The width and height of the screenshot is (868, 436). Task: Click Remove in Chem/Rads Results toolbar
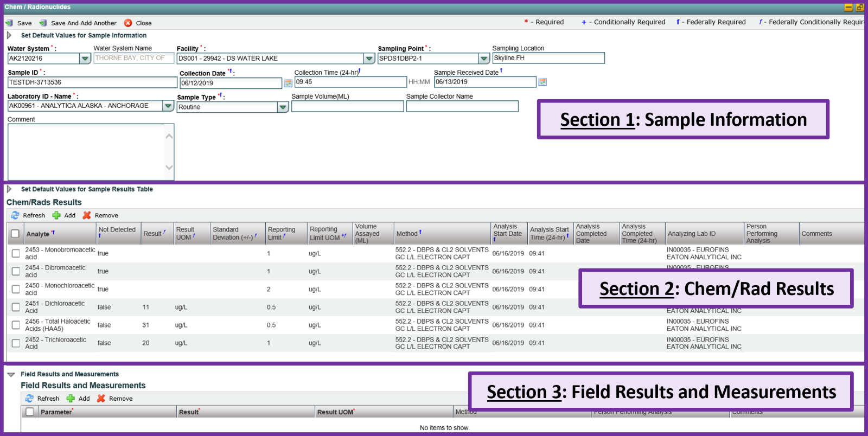click(101, 215)
